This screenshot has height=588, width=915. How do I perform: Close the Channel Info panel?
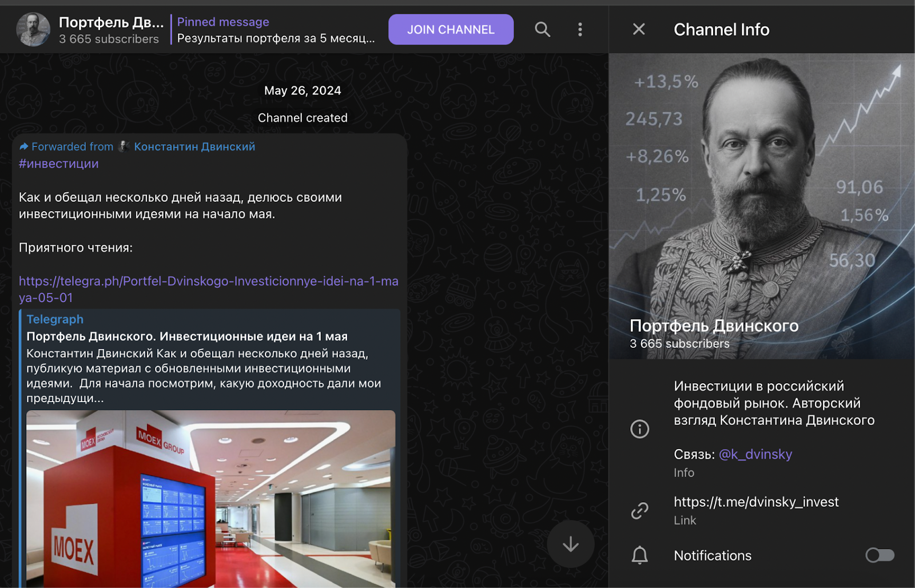[x=639, y=29]
